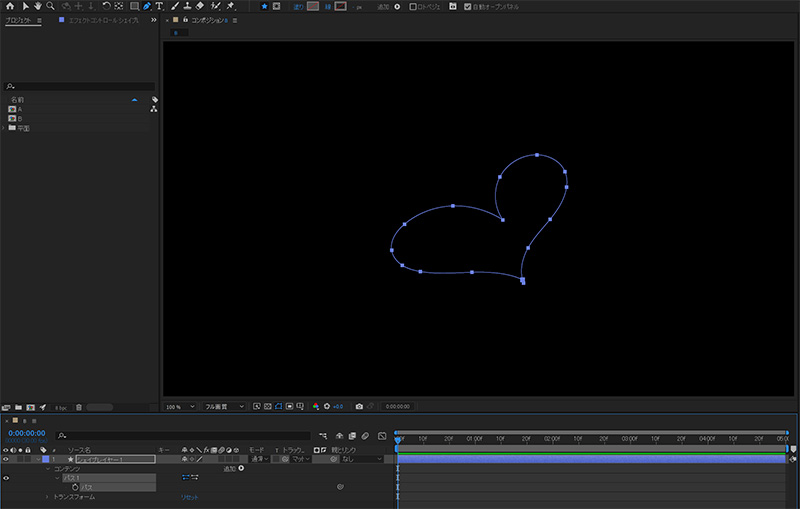Click the snapshot camera icon in the viewer
800x509 pixels.
[x=359, y=407]
